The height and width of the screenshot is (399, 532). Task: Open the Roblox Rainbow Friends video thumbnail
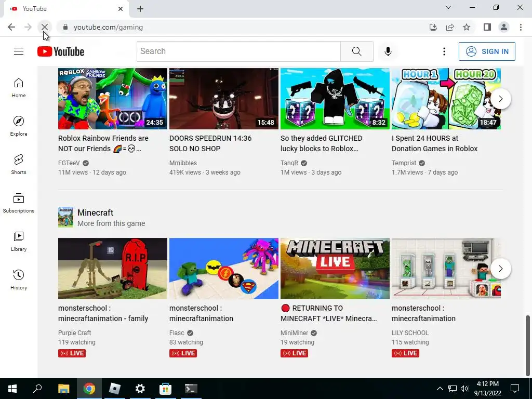[113, 99]
